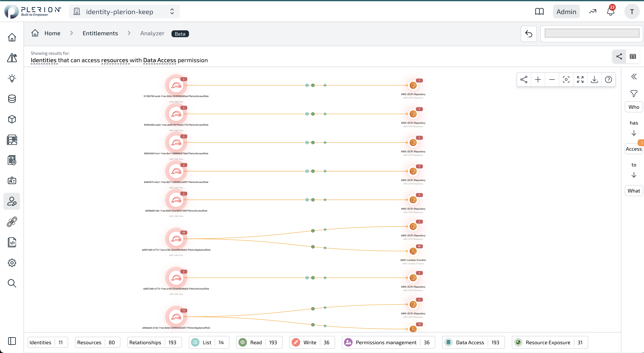The width and height of the screenshot is (644, 353).
Task: Select the Identities 11 stat chip
Action: click(x=47, y=342)
